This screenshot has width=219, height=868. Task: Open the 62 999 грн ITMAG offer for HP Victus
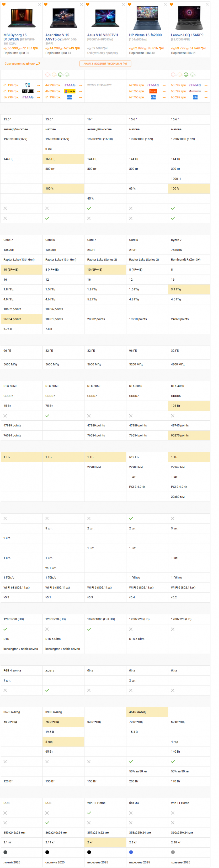(x=137, y=85)
